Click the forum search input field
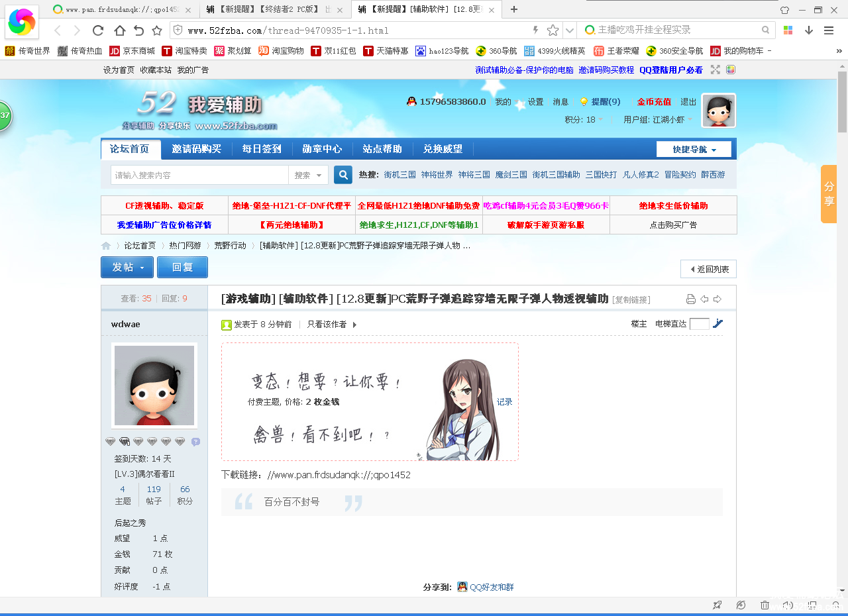Screen dimensions: 848x616 [x=199, y=175]
